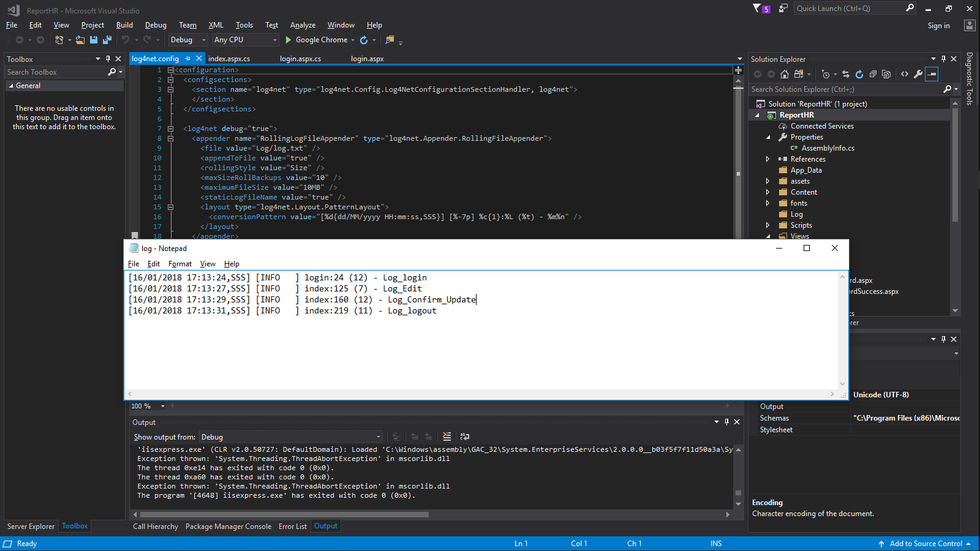Collapse the General group in the Toolbox

(x=10, y=86)
